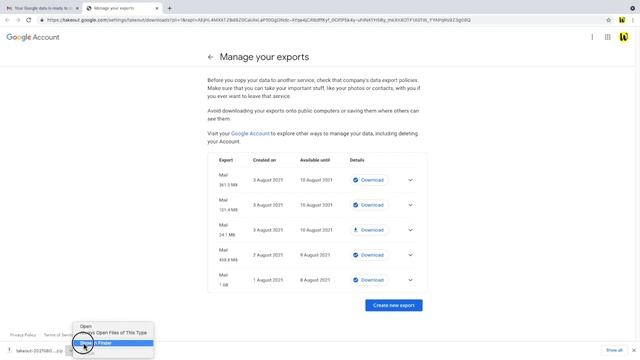Expand details for the 24.1 MB export

tap(410, 230)
